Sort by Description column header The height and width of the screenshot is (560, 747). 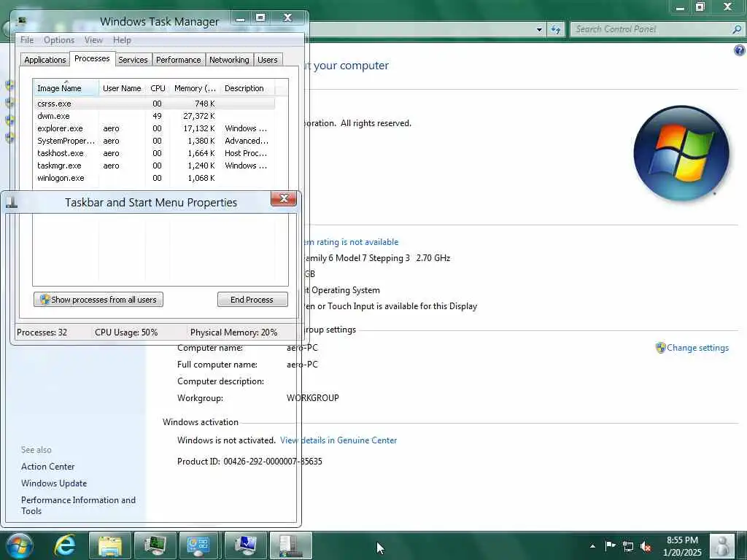(247, 88)
